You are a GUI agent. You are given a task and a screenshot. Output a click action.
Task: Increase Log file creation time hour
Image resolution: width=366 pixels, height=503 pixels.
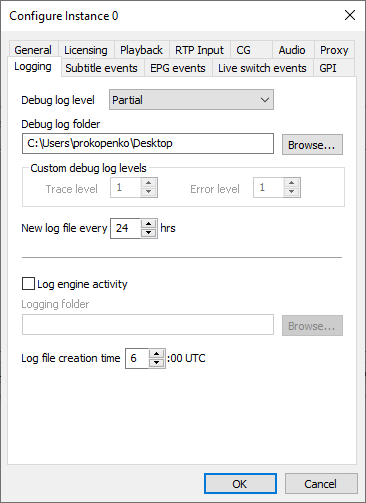point(157,354)
